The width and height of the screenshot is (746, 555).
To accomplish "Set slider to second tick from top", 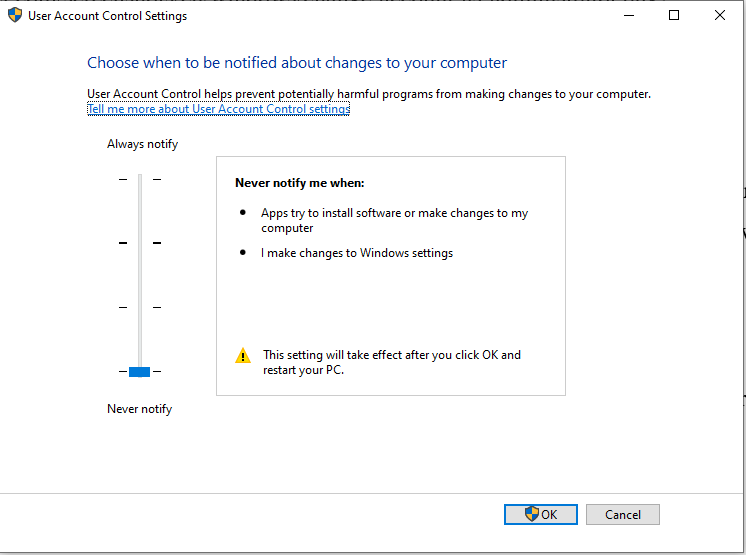I will tap(140, 243).
